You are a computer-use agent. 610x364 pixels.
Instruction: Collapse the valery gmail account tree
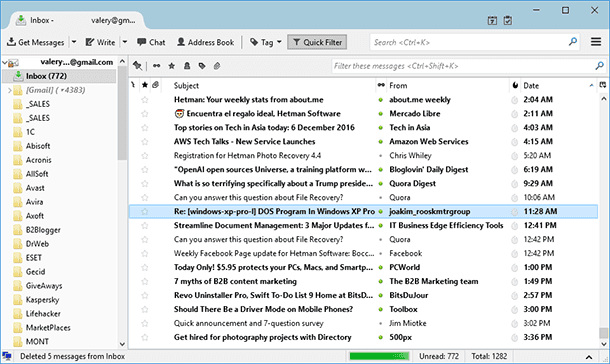[5, 62]
